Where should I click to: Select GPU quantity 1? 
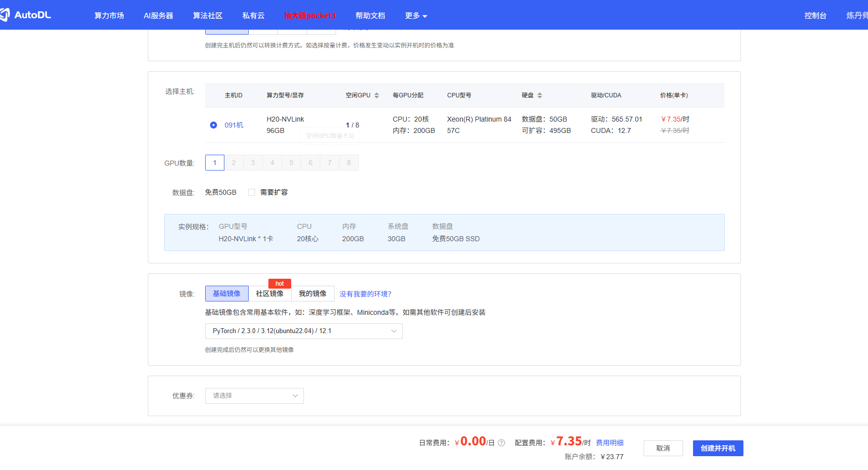point(215,162)
